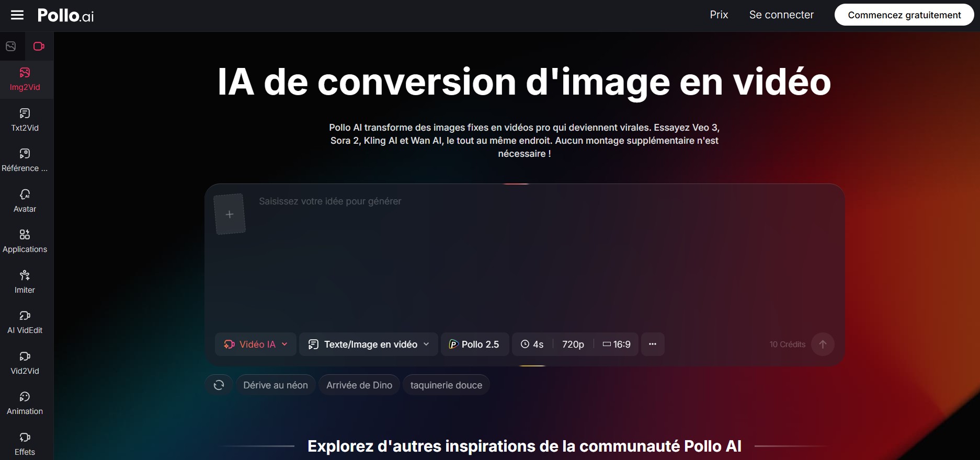Expand the Vidéo IA dropdown
This screenshot has width=980, height=460.
pos(256,344)
